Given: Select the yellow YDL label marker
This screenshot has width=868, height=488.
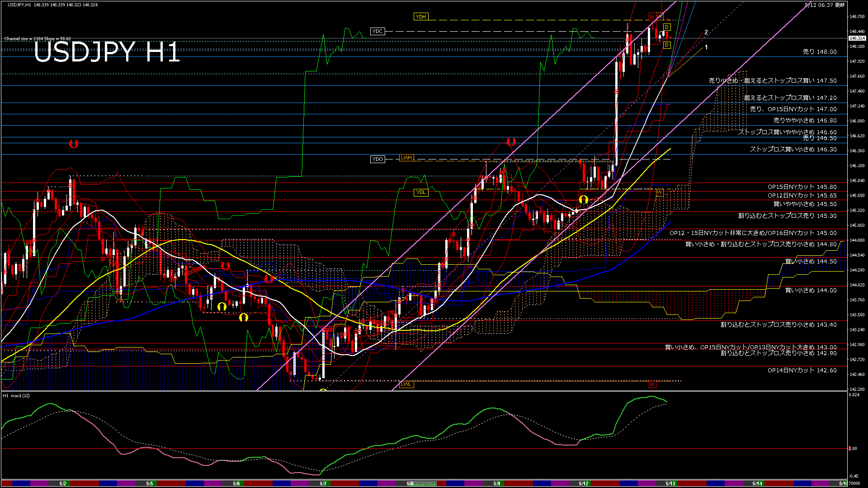Looking at the screenshot, I should 420,192.
